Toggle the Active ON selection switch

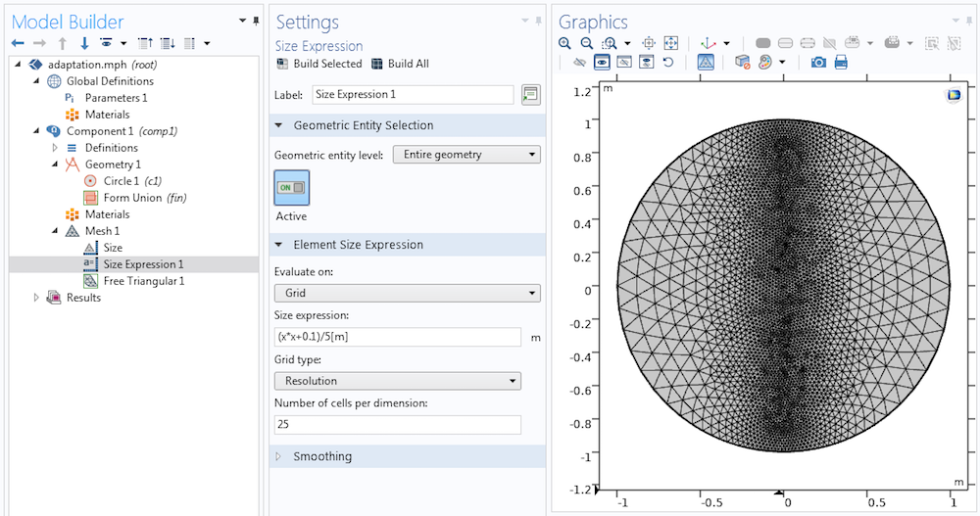coord(291,187)
